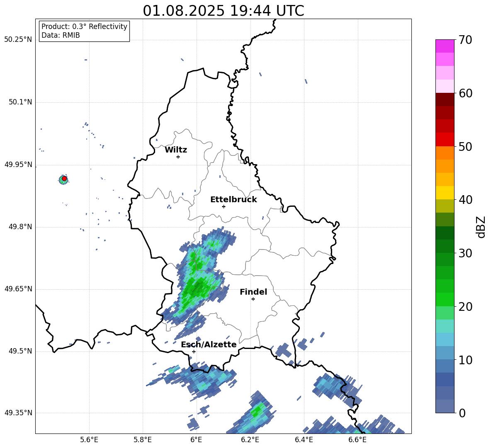This screenshot has width=491, height=448.
Task: Click the colorbar value 10
Action: click(x=465, y=360)
